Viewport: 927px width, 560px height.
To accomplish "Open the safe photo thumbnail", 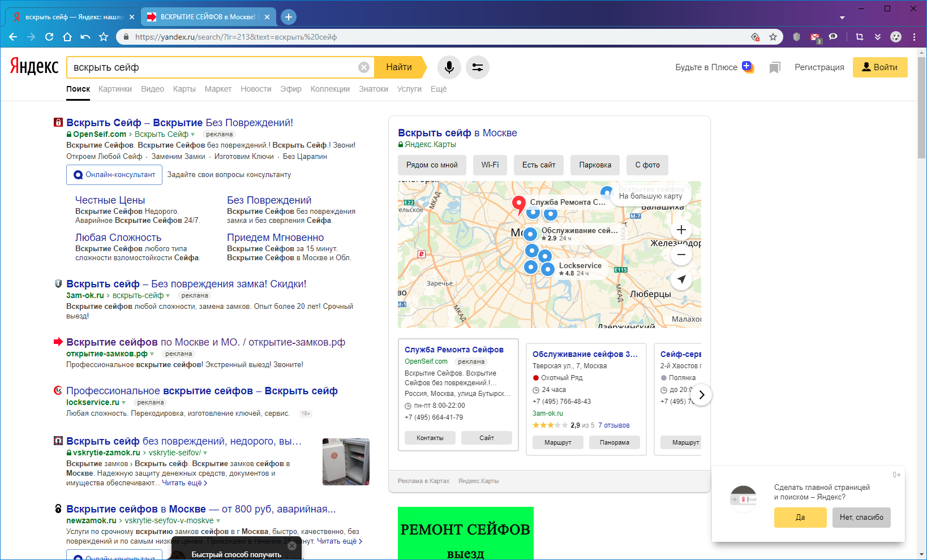I will tap(346, 462).
